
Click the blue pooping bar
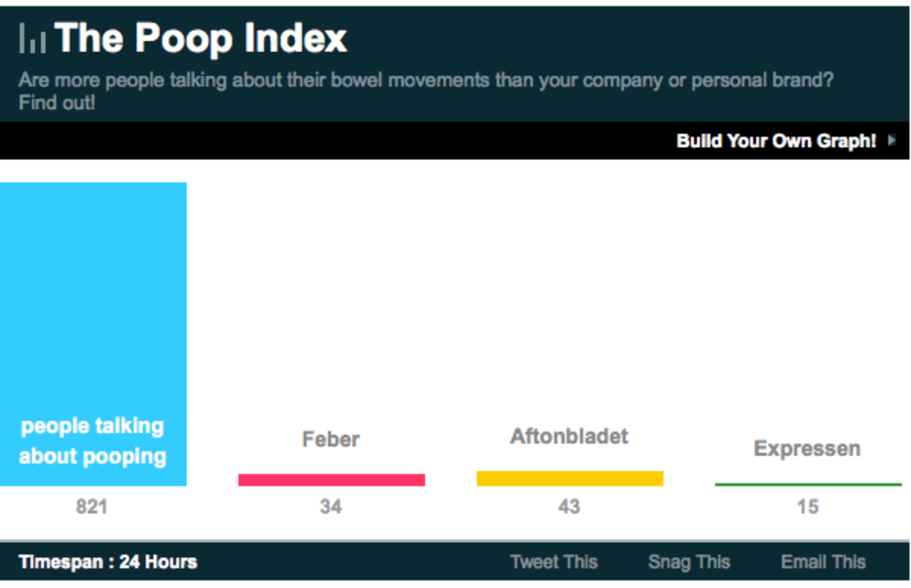coord(93,299)
